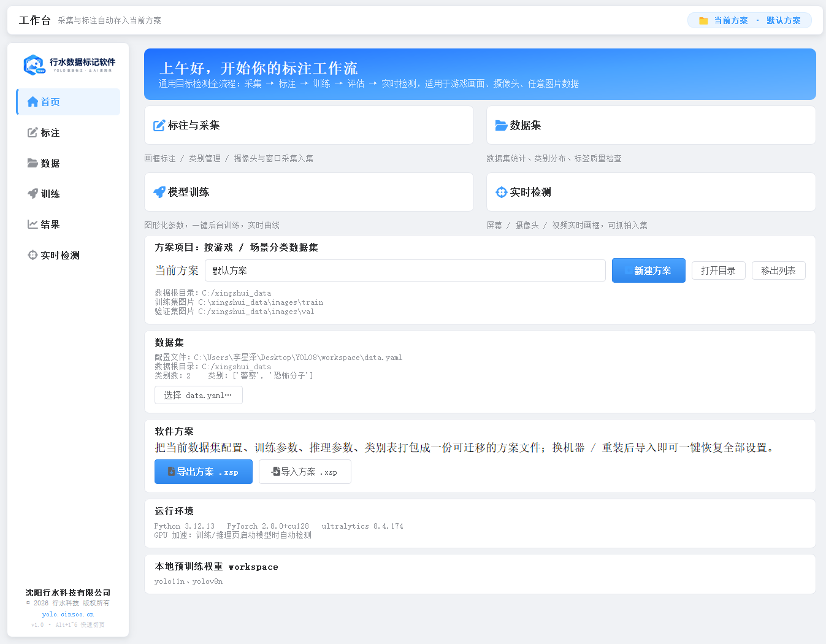The image size is (826, 644).
Task: Click the 选择 data.yaml button
Action: click(199, 395)
